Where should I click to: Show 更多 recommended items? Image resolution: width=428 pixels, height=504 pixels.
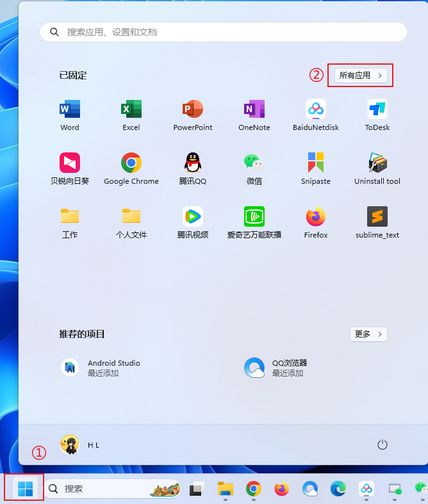coord(368,334)
